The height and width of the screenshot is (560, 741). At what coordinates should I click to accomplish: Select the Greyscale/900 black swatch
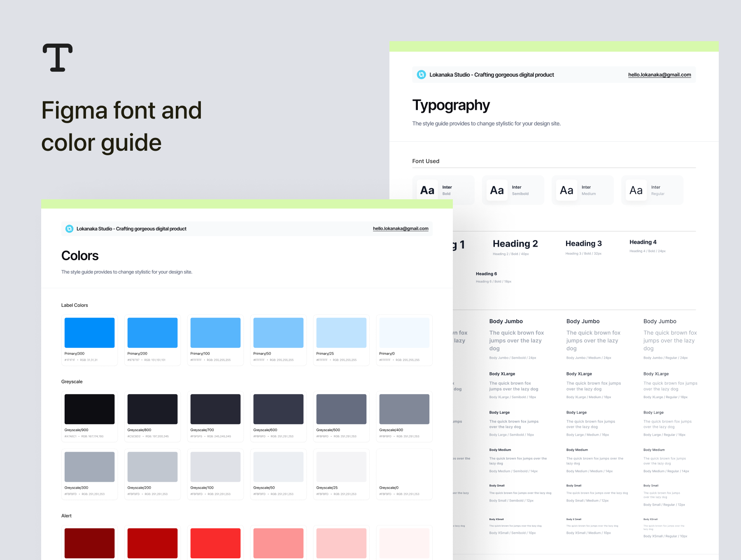(89, 409)
